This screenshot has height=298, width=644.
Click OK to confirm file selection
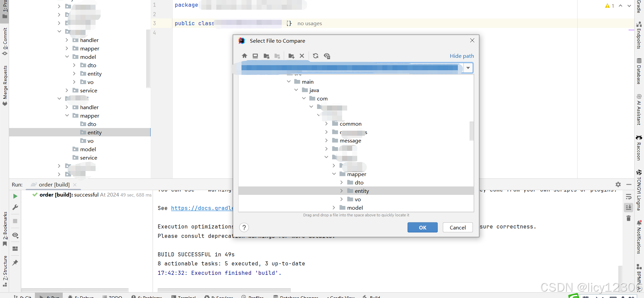(423, 227)
